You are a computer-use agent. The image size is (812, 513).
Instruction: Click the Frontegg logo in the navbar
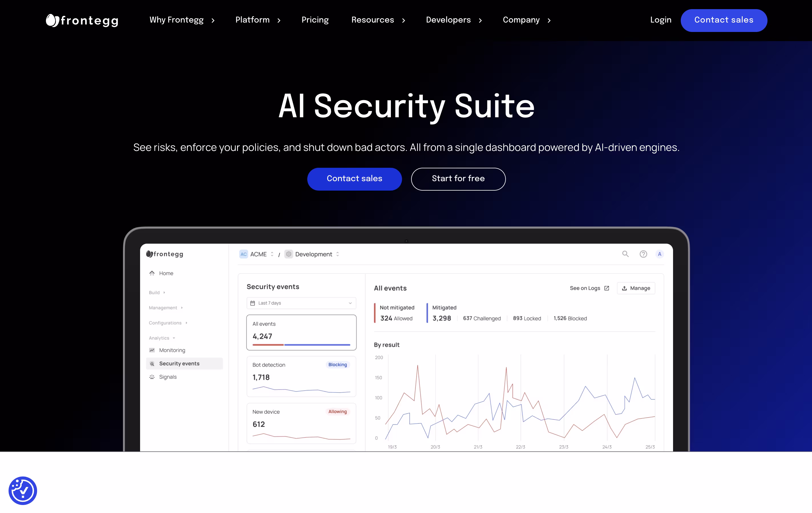tap(82, 20)
